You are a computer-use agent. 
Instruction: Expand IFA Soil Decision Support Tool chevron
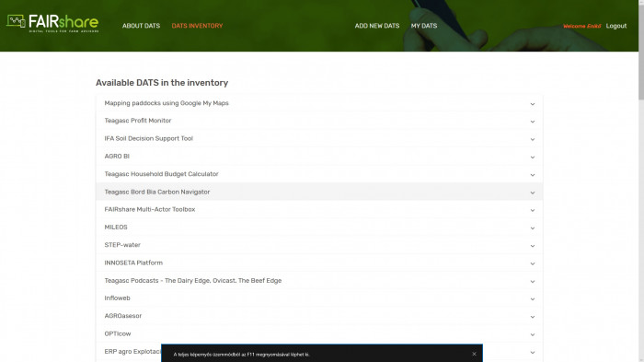point(533,139)
